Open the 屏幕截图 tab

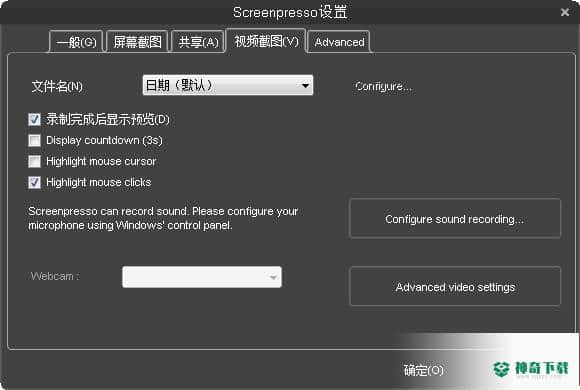click(x=137, y=42)
